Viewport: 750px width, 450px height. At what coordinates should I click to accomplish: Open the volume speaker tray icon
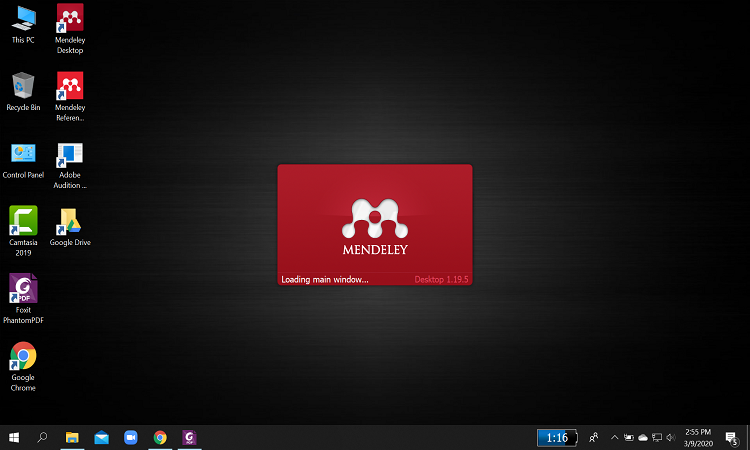click(671, 437)
